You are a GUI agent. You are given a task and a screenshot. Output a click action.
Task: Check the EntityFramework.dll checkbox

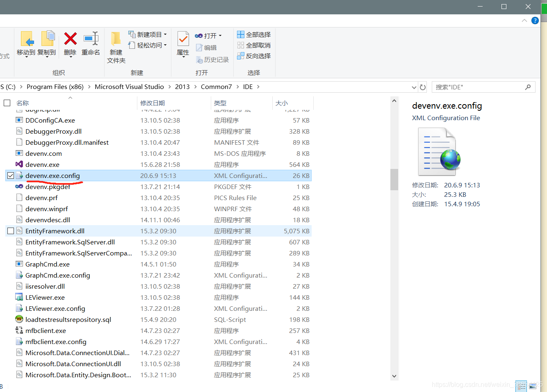point(11,231)
